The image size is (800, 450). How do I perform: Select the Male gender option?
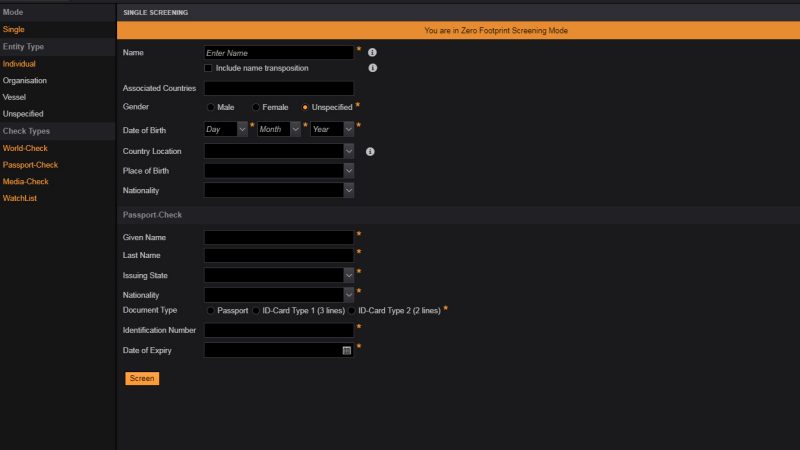(210, 107)
